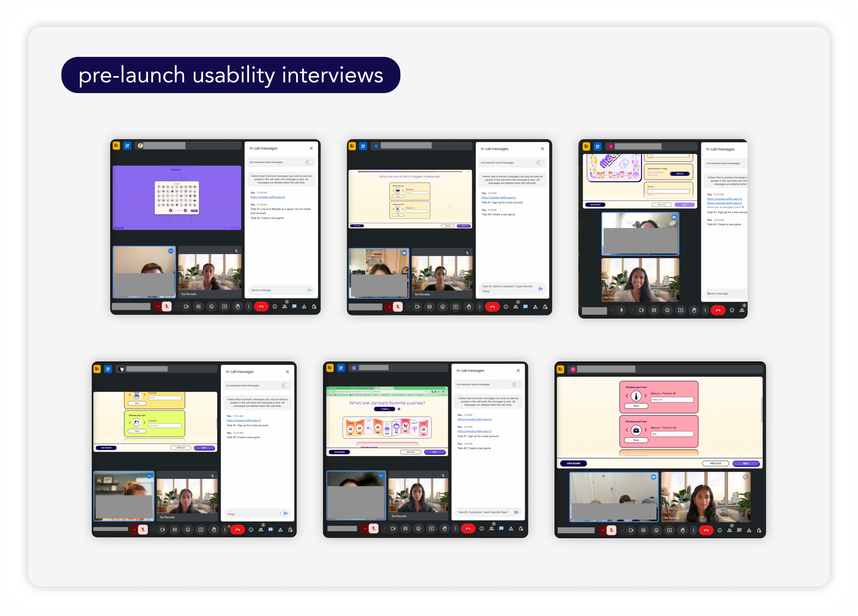
Task: Click the red leave-call button in the Janice's cuisines call
Action: pos(468,529)
